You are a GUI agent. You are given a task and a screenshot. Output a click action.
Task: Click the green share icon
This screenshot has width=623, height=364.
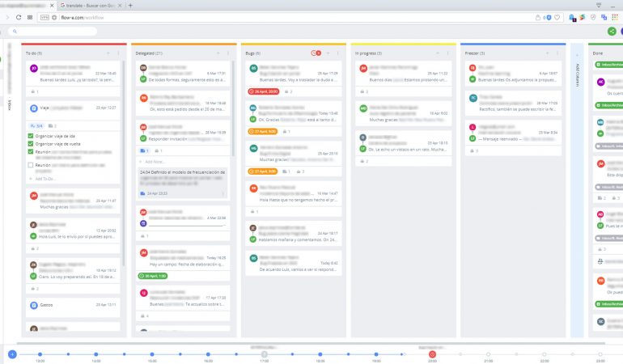click(612, 31)
